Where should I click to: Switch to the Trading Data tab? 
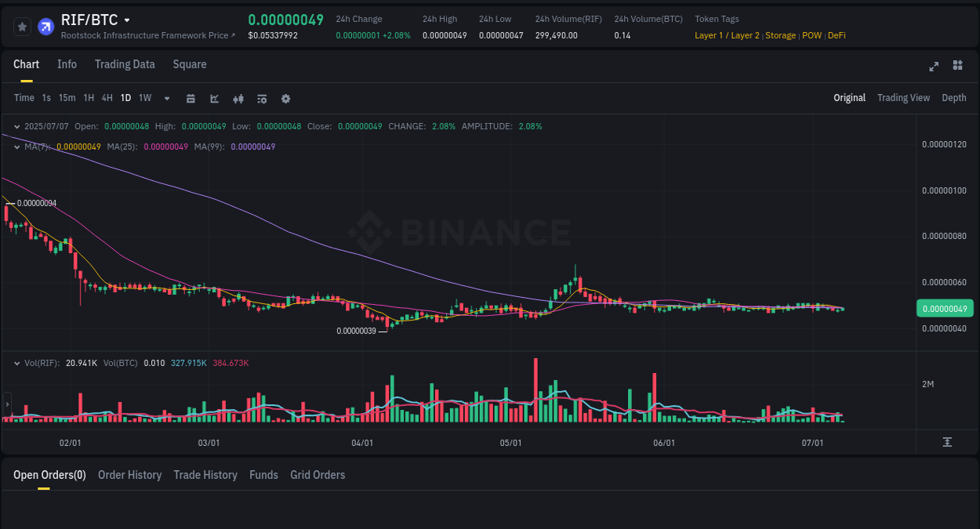[x=125, y=64]
